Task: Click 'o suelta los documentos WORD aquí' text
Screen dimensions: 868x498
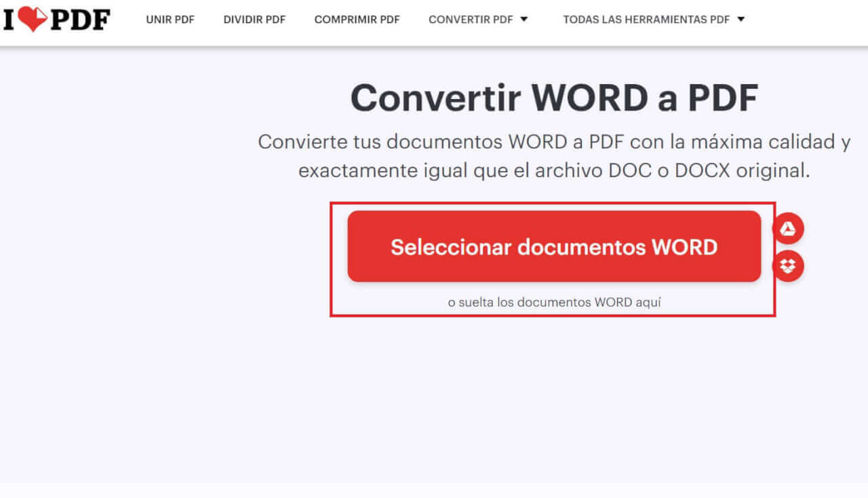Action: (554, 302)
